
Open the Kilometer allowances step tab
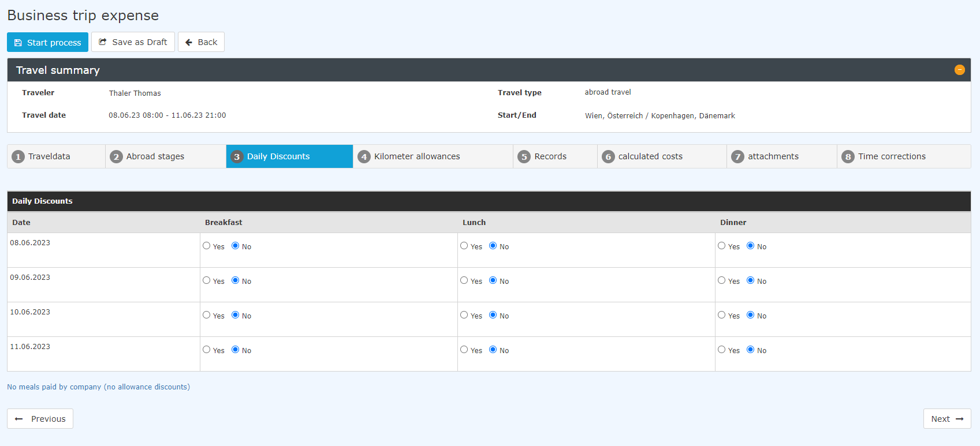[433, 156]
